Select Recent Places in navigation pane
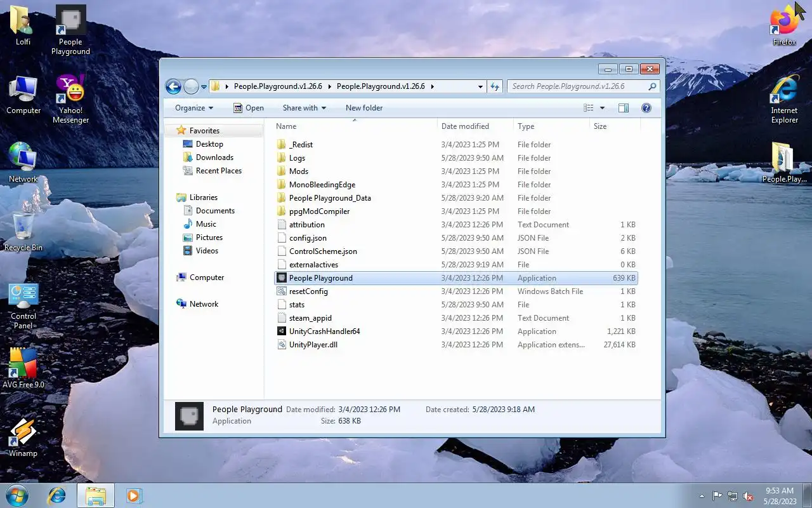 pos(218,171)
